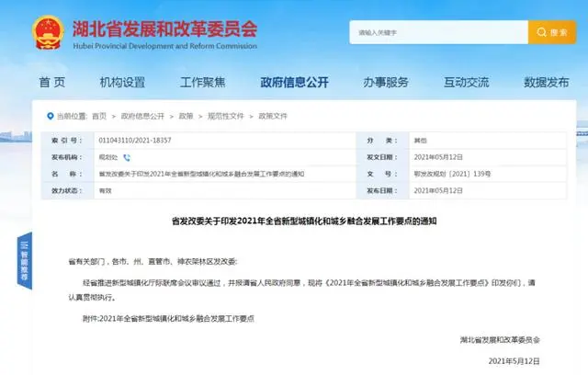The height and width of the screenshot is (375, 588).
Task: Click 政府信息公开 in the breadcrumb
Action: pyautogui.click(x=142, y=117)
